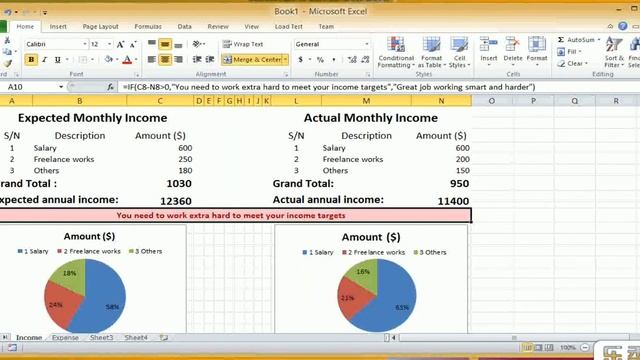
Task: Open Expense worksheet tab
Action: point(65,338)
